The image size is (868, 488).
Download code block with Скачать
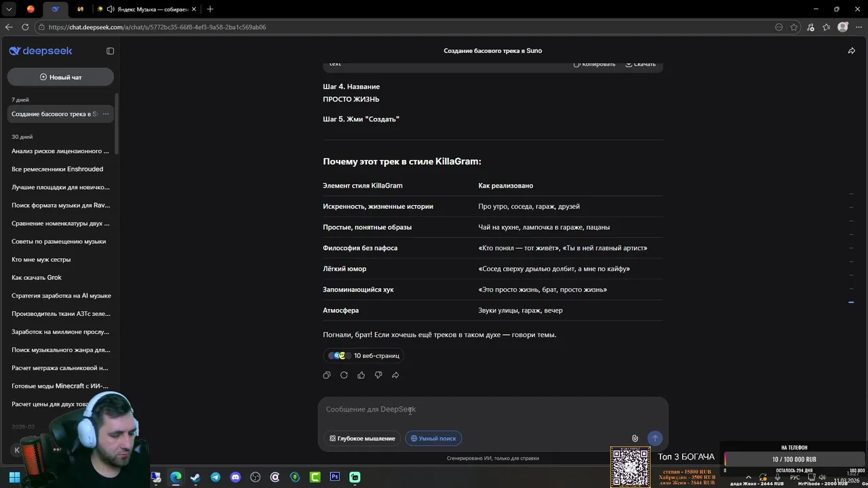click(640, 64)
